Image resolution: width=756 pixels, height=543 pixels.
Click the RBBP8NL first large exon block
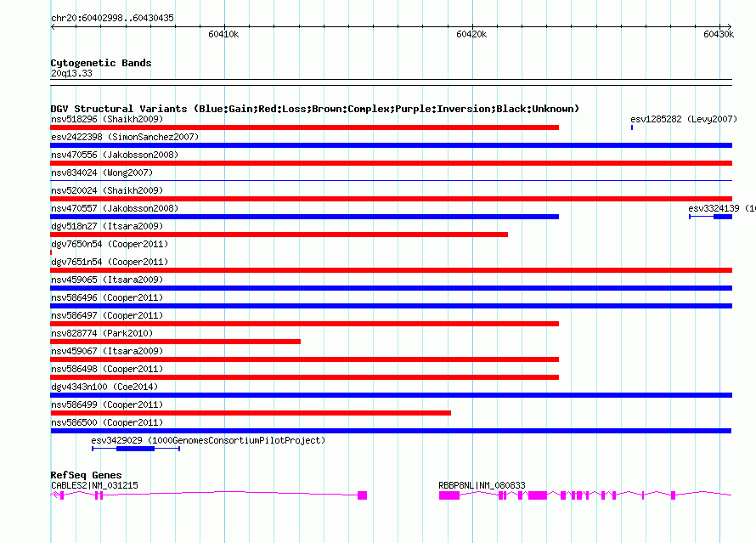(449, 495)
